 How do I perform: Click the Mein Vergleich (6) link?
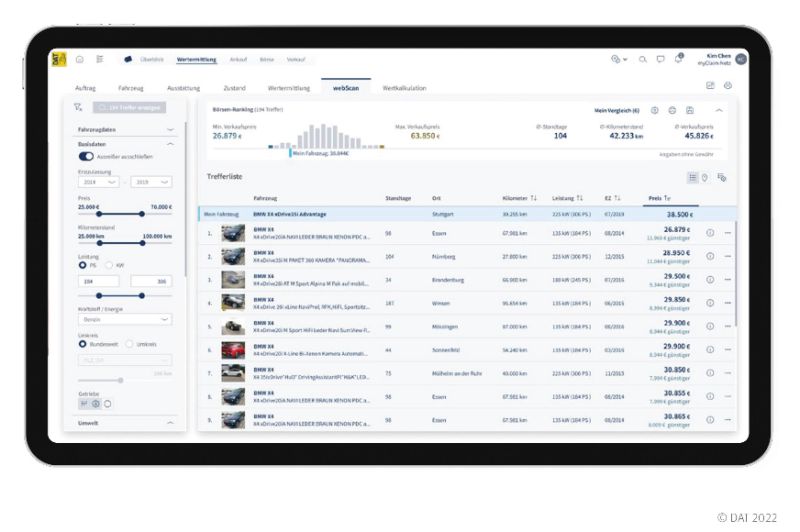tap(616, 109)
